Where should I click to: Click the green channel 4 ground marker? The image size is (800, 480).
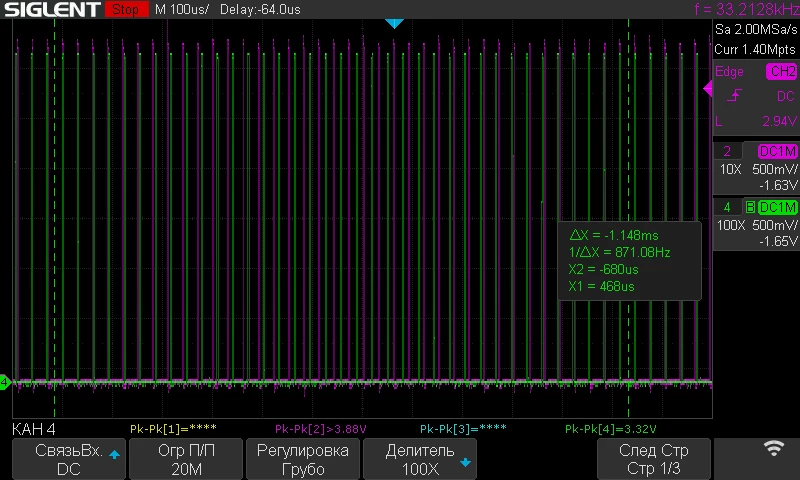pyautogui.click(x=5, y=382)
